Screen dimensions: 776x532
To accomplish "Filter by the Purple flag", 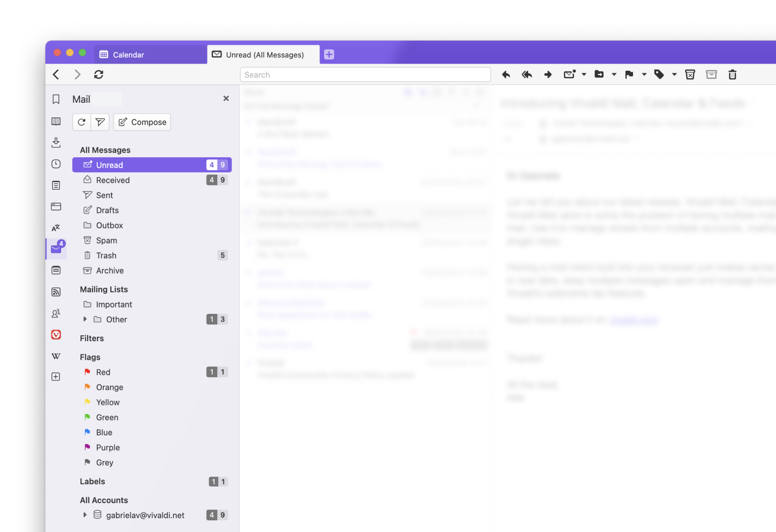I will point(152,448).
